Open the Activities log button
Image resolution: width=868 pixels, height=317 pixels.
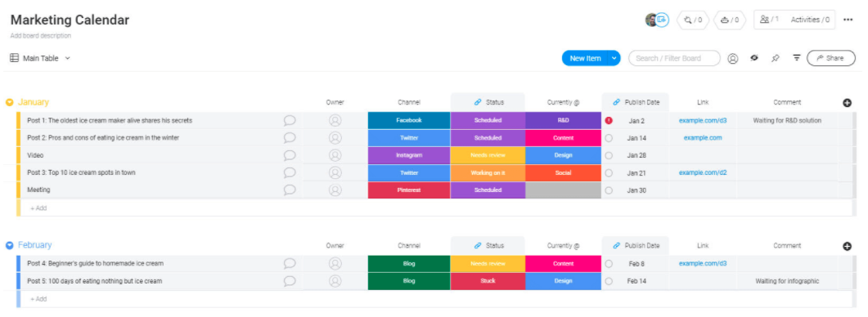click(x=811, y=20)
